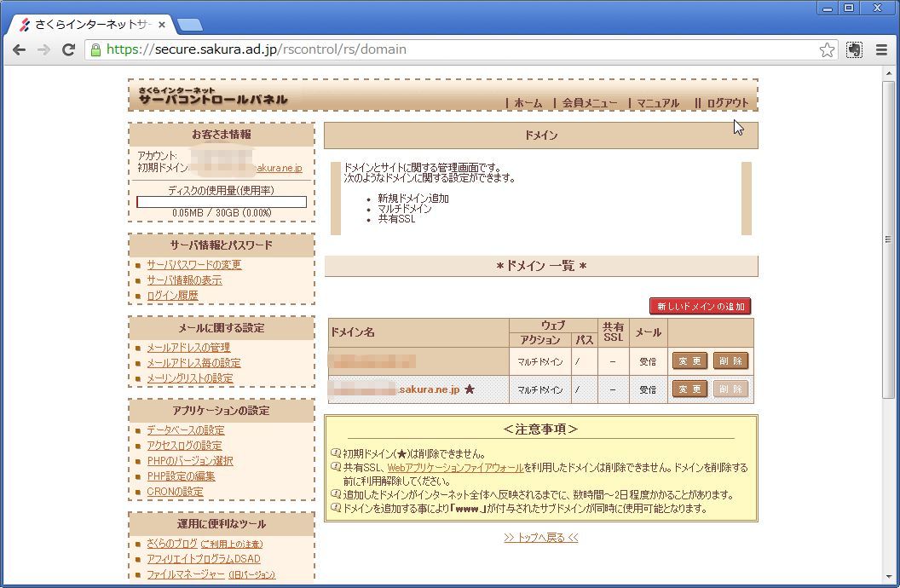Open PHP設定の編集 link
This screenshot has height=588, width=900.
coord(181,476)
